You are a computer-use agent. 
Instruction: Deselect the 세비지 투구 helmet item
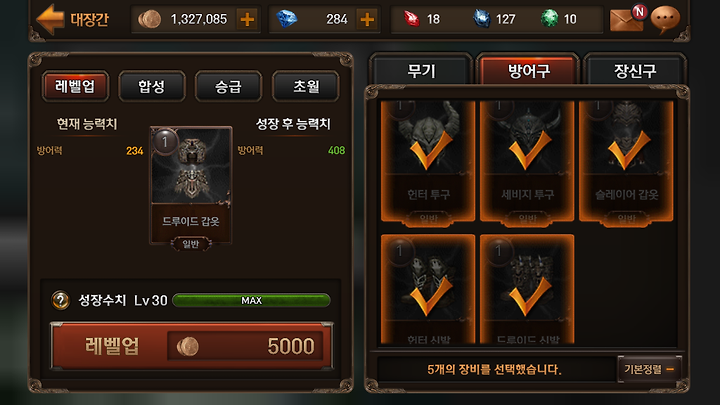pyautogui.click(x=527, y=161)
